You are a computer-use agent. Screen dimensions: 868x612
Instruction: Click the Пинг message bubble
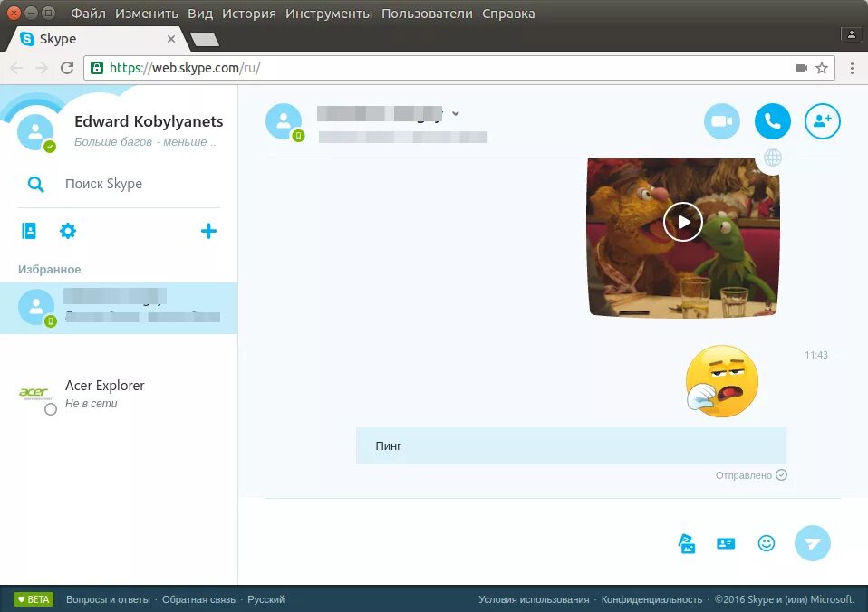(572, 445)
